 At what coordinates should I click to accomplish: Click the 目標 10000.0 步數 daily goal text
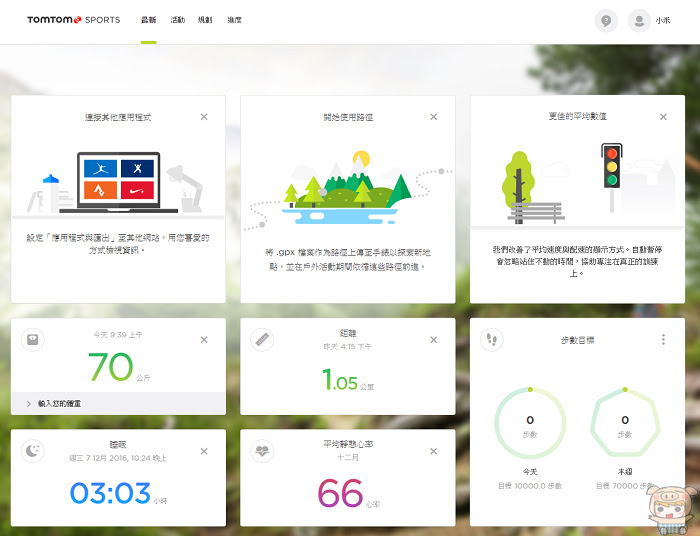[530, 486]
